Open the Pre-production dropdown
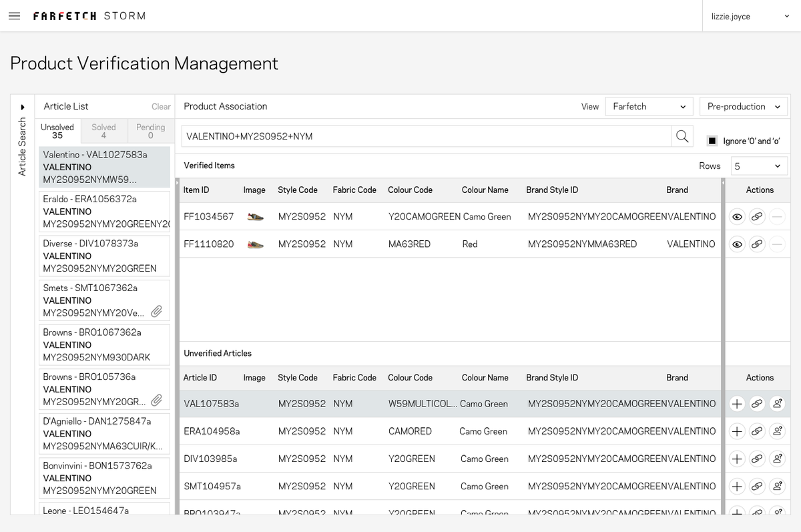 [744, 107]
